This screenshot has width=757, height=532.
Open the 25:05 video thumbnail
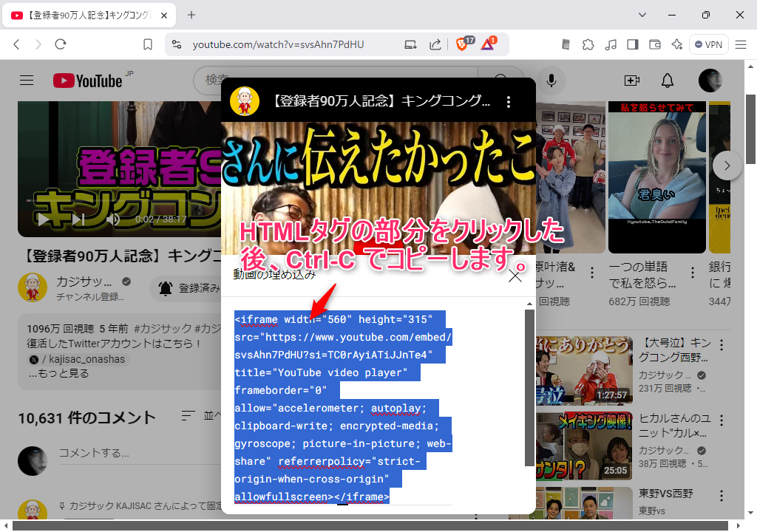[584, 446]
